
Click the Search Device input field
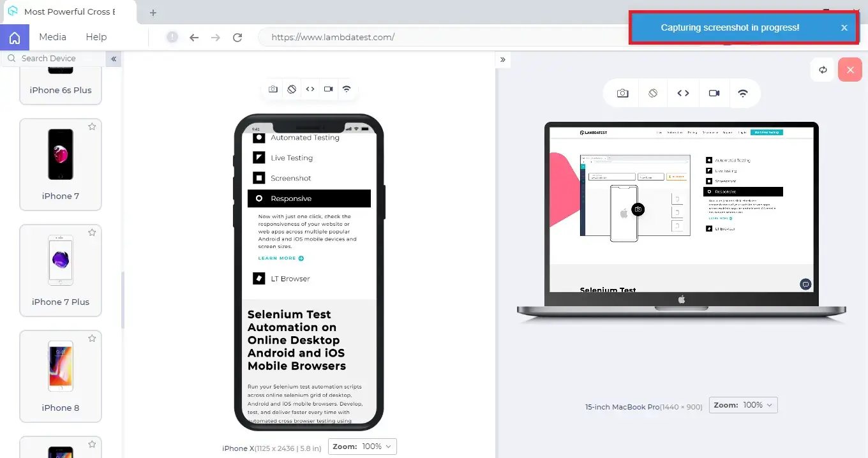pyautogui.click(x=57, y=59)
